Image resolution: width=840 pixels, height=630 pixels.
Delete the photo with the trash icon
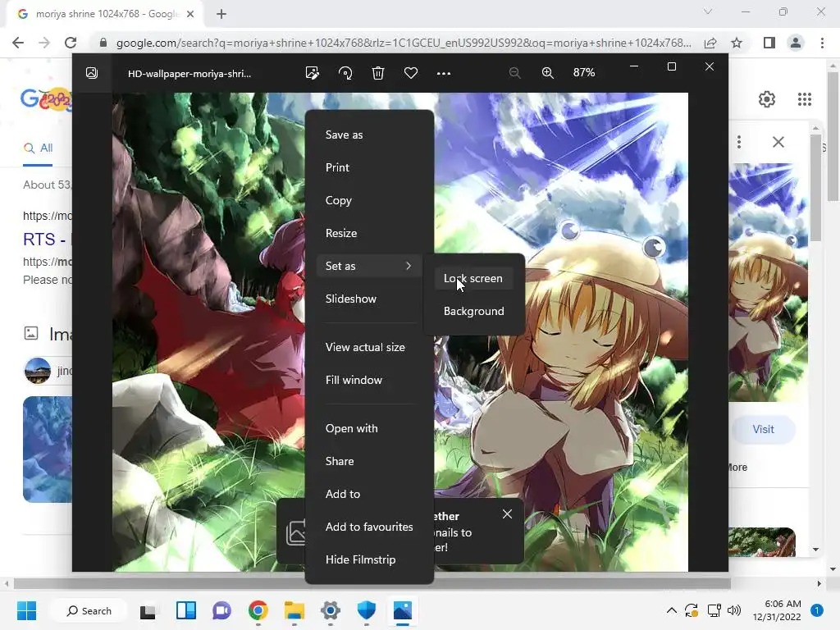coord(378,73)
